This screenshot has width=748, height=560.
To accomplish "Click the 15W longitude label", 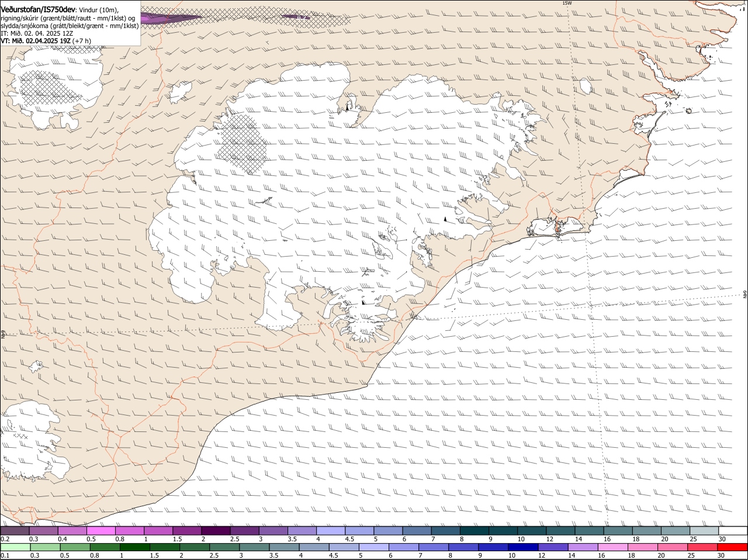I will 566,3.
